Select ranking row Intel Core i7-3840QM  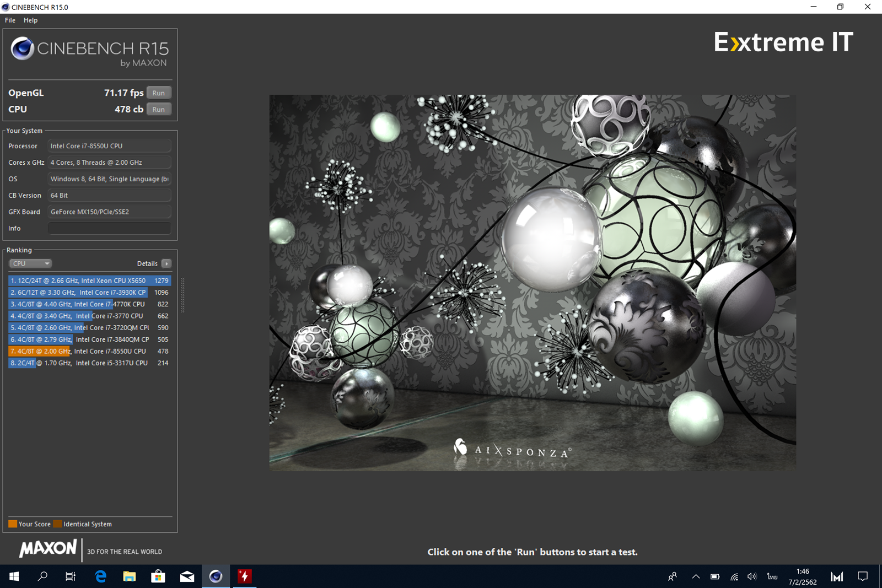point(89,339)
